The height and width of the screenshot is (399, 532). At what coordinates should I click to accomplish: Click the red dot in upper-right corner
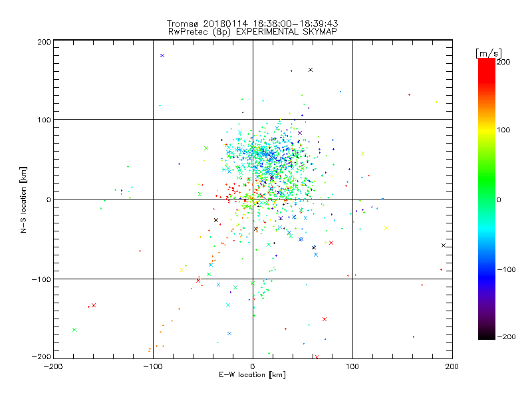point(409,94)
